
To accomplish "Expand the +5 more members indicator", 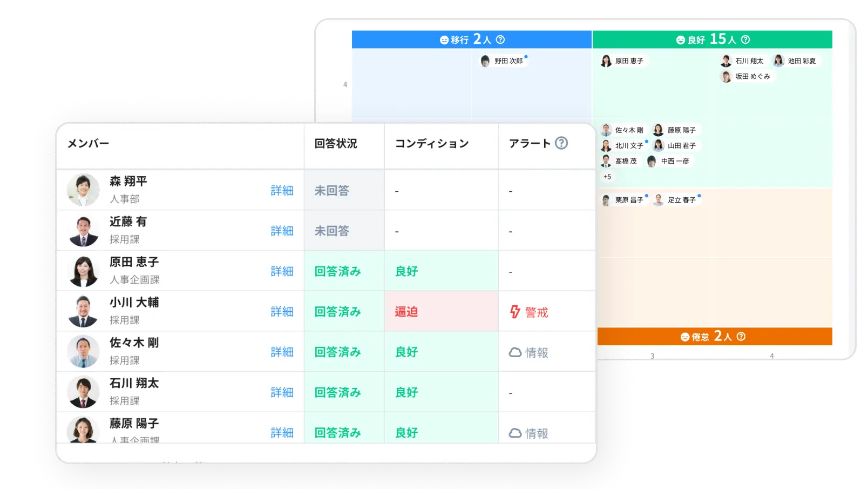I will point(607,177).
